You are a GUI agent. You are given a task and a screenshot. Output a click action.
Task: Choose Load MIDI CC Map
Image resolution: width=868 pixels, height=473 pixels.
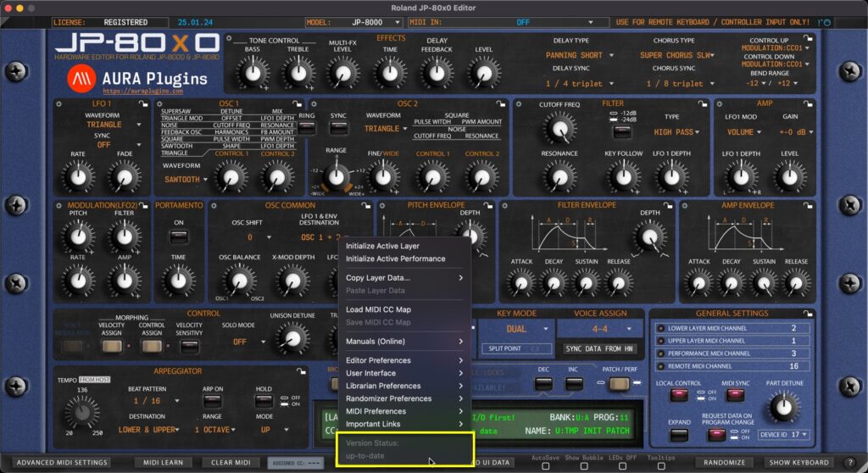pos(404,309)
